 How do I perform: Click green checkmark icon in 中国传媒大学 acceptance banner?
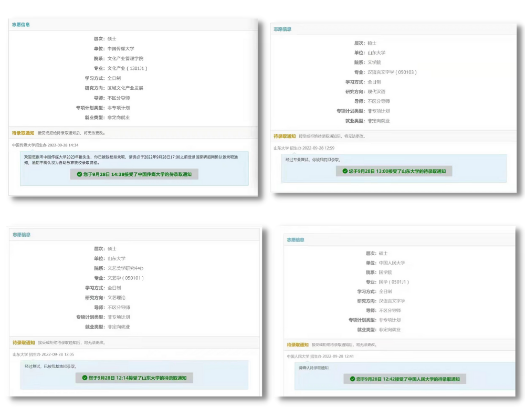point(79,174)
